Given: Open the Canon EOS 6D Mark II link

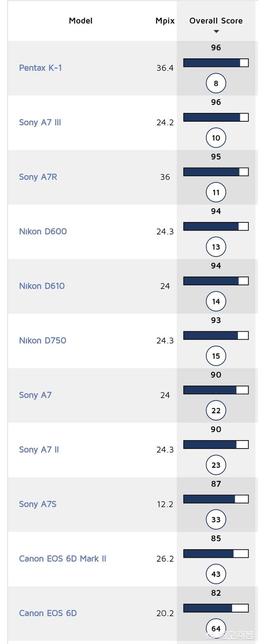Looking at the screenshot, I should (62, 559).
